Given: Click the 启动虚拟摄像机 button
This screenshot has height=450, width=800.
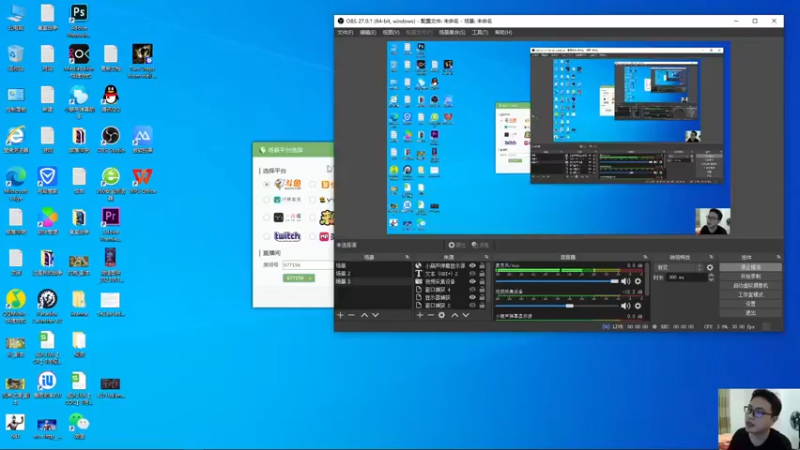Looking at the screenshot, I should pyautogui.click(x=750, y=286).
